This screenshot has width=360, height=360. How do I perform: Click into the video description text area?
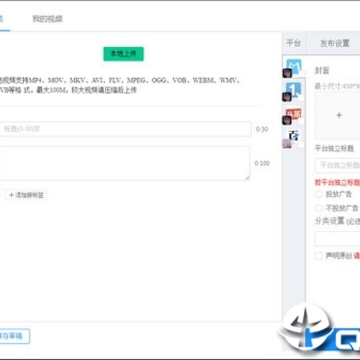(x=125, y=163)
